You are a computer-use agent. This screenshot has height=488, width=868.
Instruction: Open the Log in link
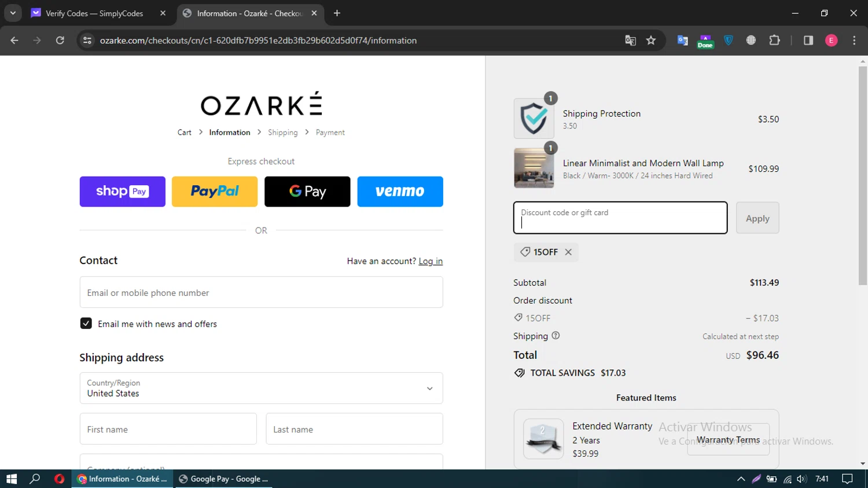(431, 261)
